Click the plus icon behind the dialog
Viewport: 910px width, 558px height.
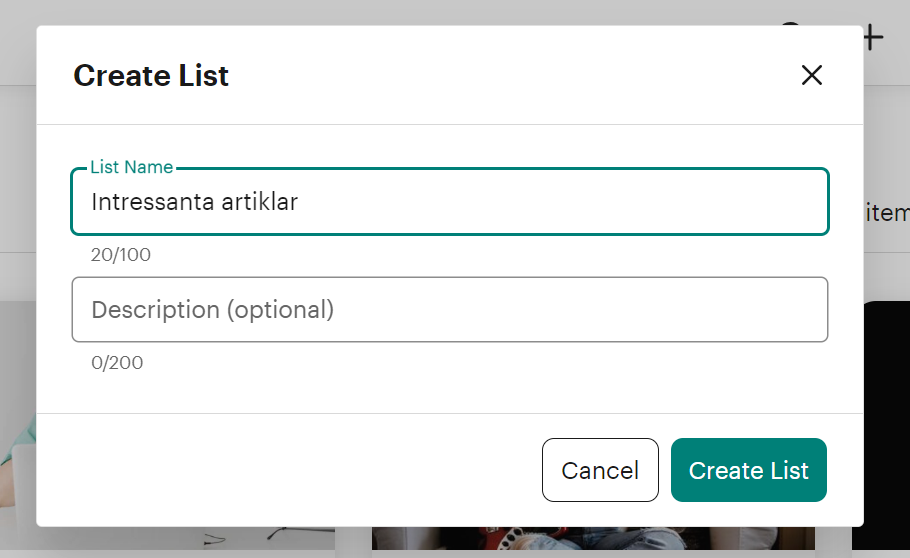coord(873,38)
